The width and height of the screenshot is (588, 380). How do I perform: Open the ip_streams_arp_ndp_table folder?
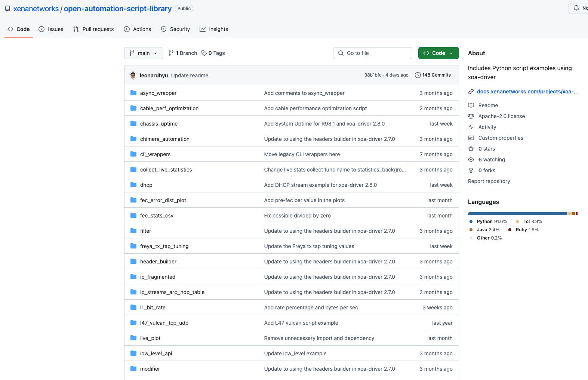[172, 292]
